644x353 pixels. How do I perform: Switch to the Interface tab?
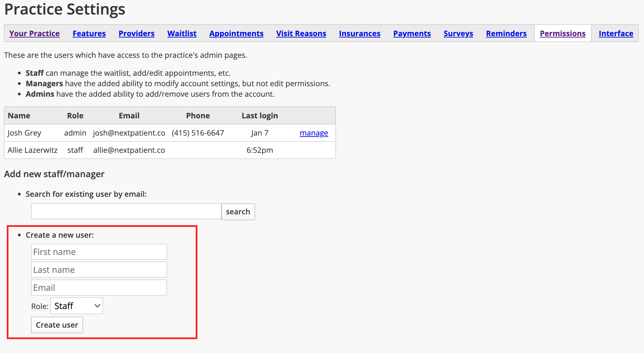pos(616,33)
